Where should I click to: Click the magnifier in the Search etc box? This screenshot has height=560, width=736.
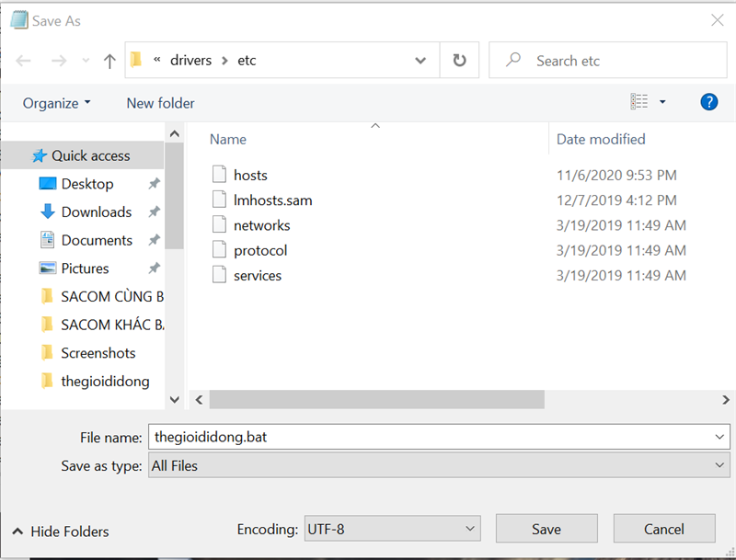tap(512, 60)
